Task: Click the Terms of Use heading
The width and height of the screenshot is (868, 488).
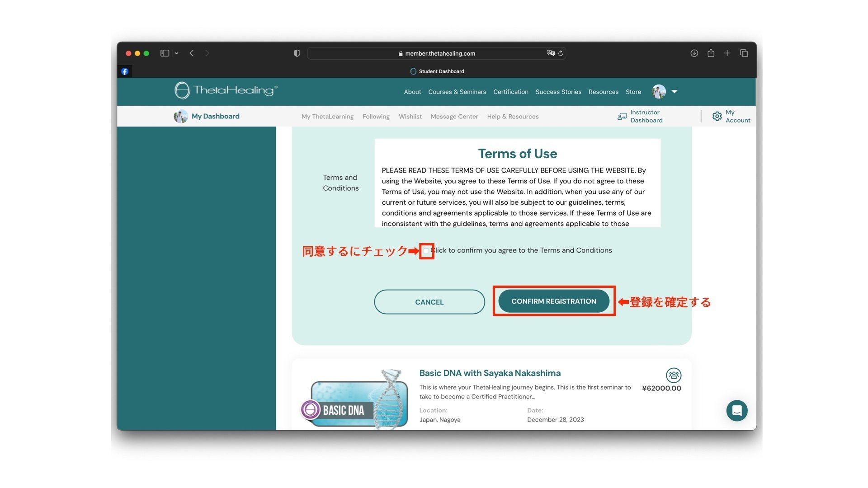Action: point(518,154)
